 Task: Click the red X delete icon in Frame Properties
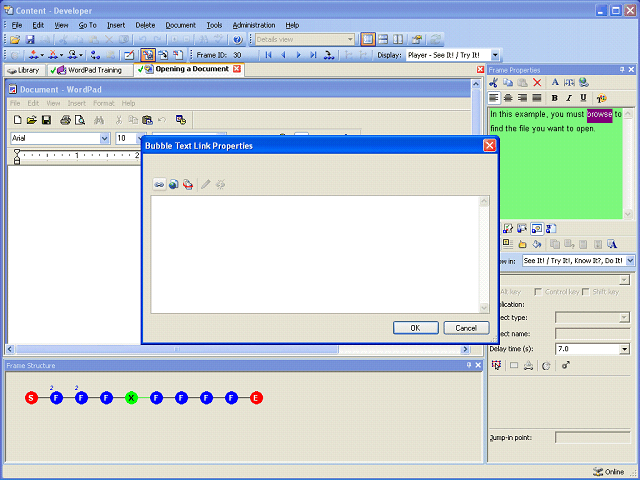click(537, 82)
